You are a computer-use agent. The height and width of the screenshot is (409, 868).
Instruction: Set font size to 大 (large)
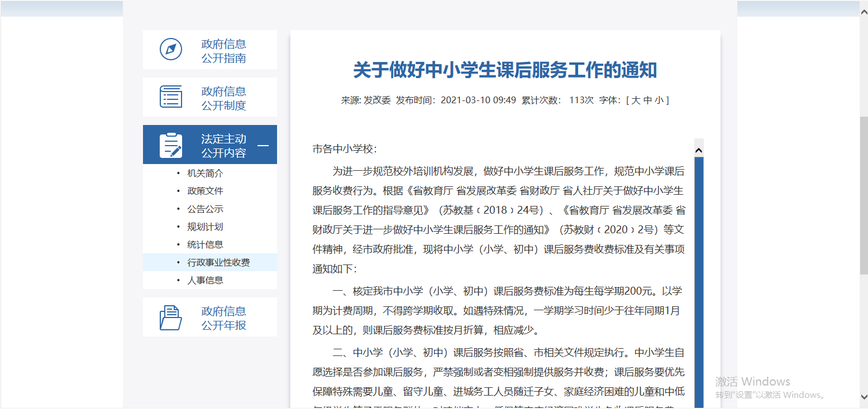coord(636,100)
